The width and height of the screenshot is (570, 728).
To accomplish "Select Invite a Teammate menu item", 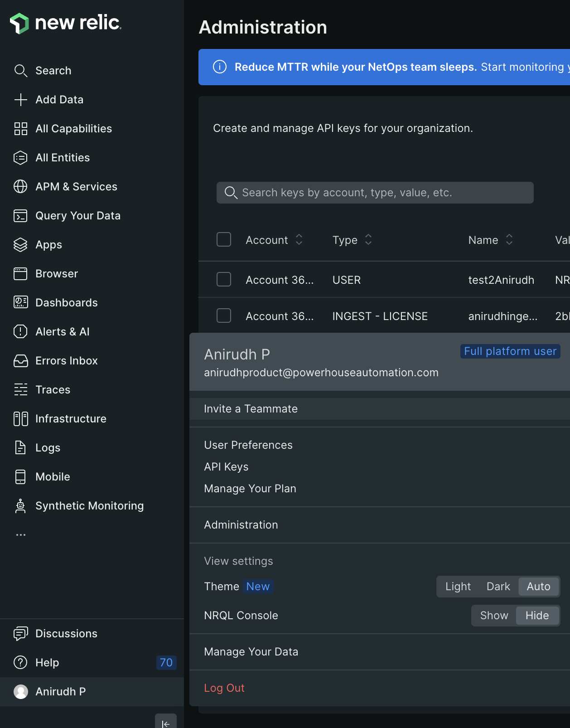I will pyautogui.click(x=380, y=409).
